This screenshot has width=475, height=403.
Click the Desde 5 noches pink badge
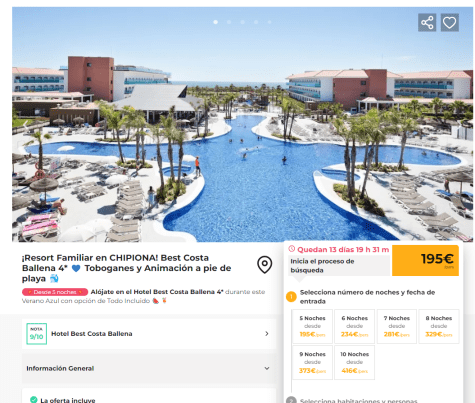(x=55, y=292)
